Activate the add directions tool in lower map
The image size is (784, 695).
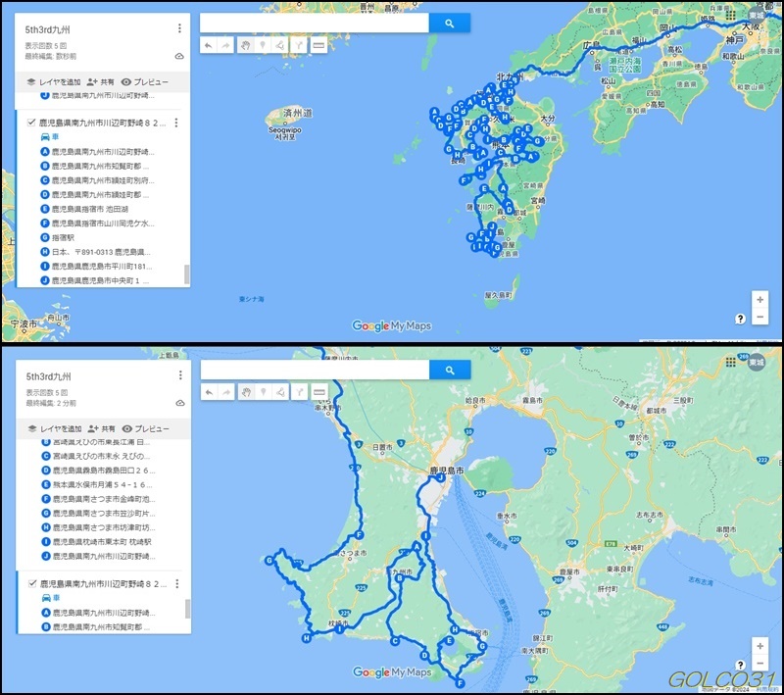[299, 392]
